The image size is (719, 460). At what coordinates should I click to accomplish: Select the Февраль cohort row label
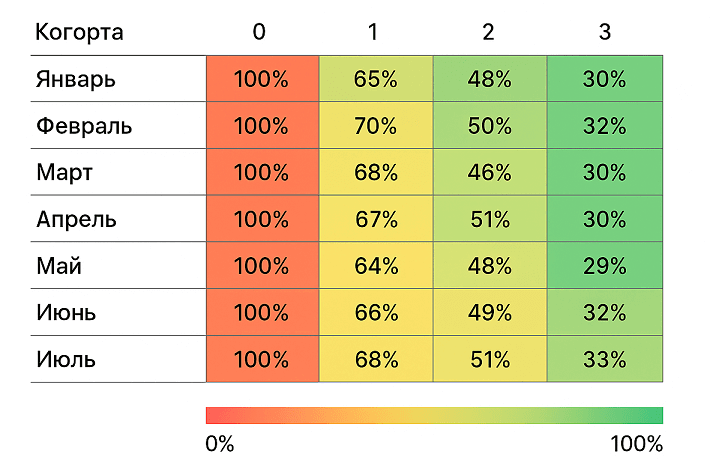[84, 127]
